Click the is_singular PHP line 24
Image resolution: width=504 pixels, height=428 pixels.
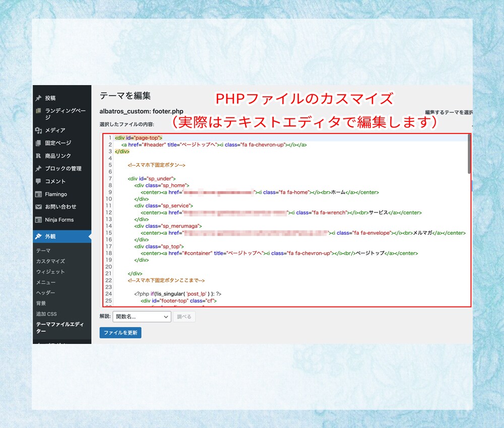[178, 294]
